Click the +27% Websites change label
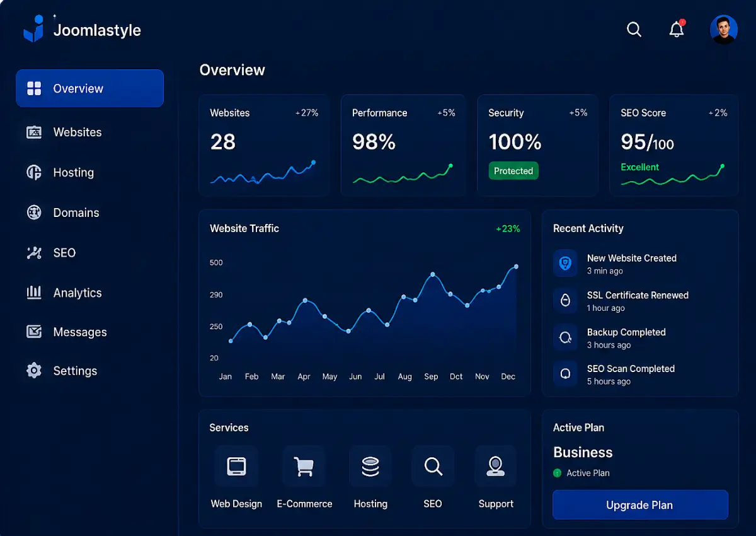 click(307, 113)
